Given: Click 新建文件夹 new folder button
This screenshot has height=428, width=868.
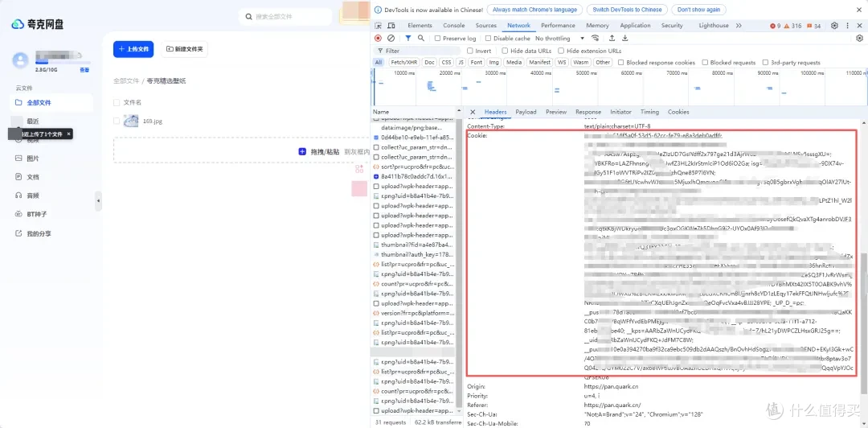Looking at the screenshot, I should (x=184, y=49).
